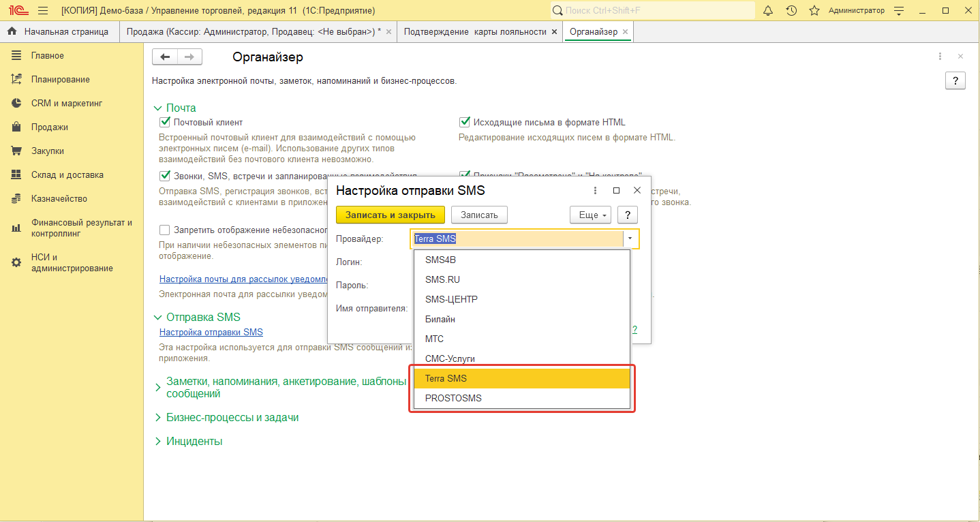The height and width of the screenshot is (522, 980).
Task: Select МТС provider from list
Action: point(522,339)
